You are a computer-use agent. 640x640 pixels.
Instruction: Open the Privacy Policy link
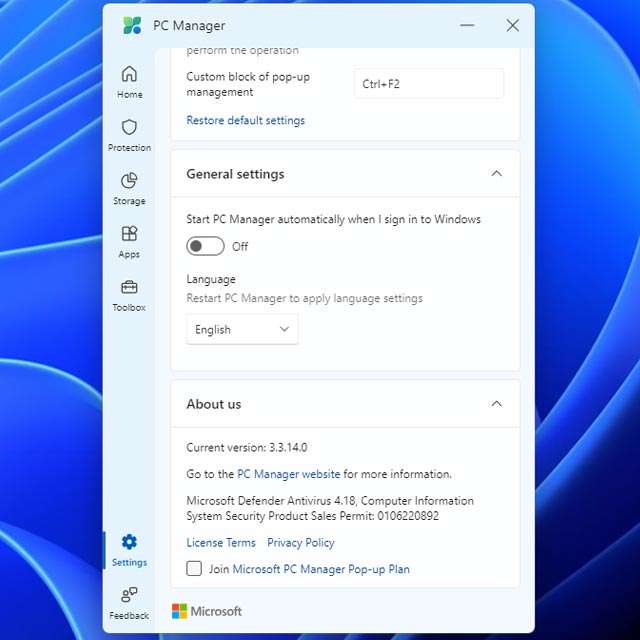pyautogui.click(x=301, y=543)
